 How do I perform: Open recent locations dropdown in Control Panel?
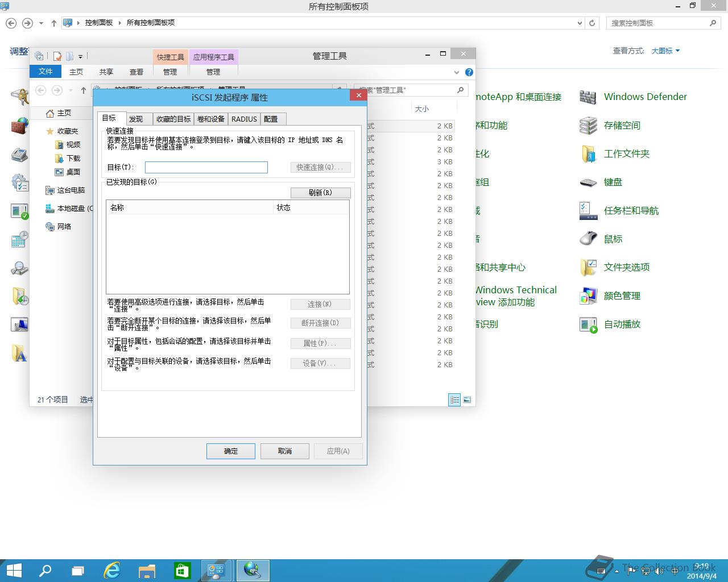click(x=41, y=23)
